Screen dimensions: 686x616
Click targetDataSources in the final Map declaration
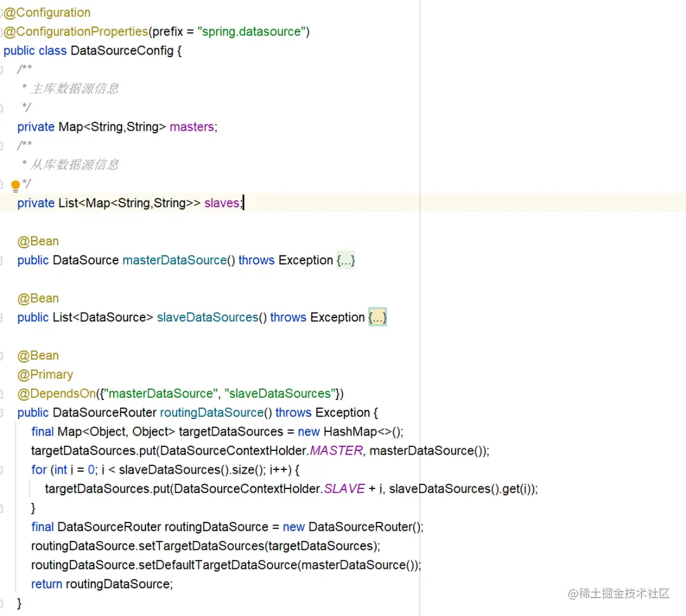pos(231,432)
